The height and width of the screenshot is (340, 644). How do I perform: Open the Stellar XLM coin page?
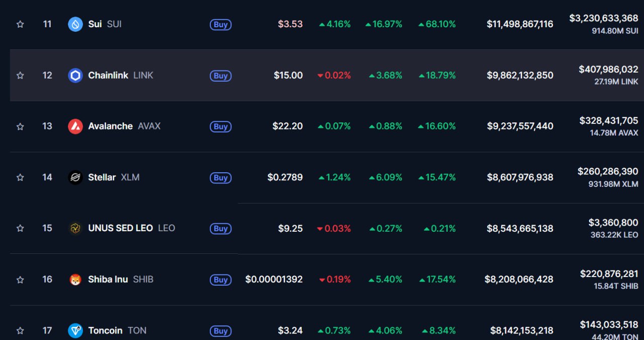(x=102, y=177)
